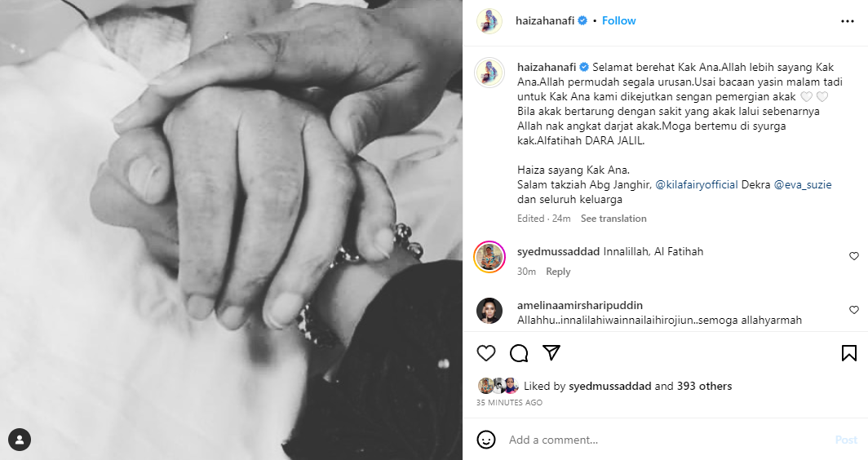Viewport: 868px width, 460px height.
Task: Like the post with heart icon
Action: coord(486,353)
